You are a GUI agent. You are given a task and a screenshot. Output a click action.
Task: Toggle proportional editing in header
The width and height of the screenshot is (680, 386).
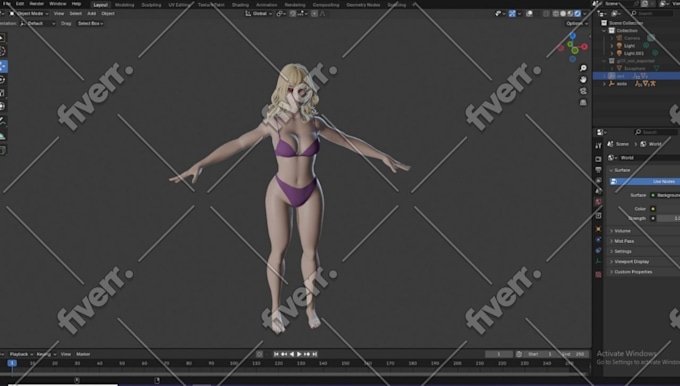pyautogui.click(x=314, y=13)
